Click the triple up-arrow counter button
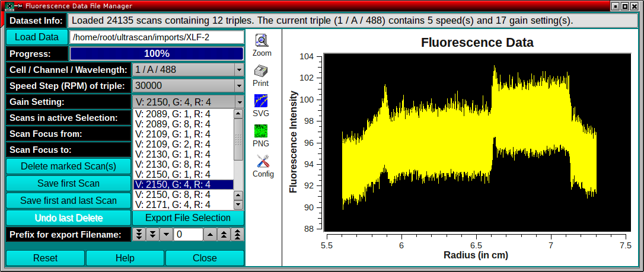Screen dimensions: 644x272 point(237,234)
